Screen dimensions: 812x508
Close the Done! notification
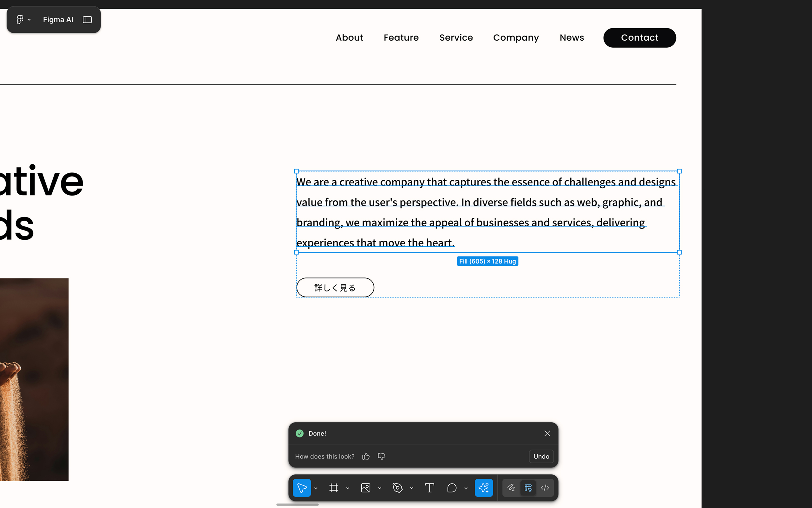coord(547,433)
